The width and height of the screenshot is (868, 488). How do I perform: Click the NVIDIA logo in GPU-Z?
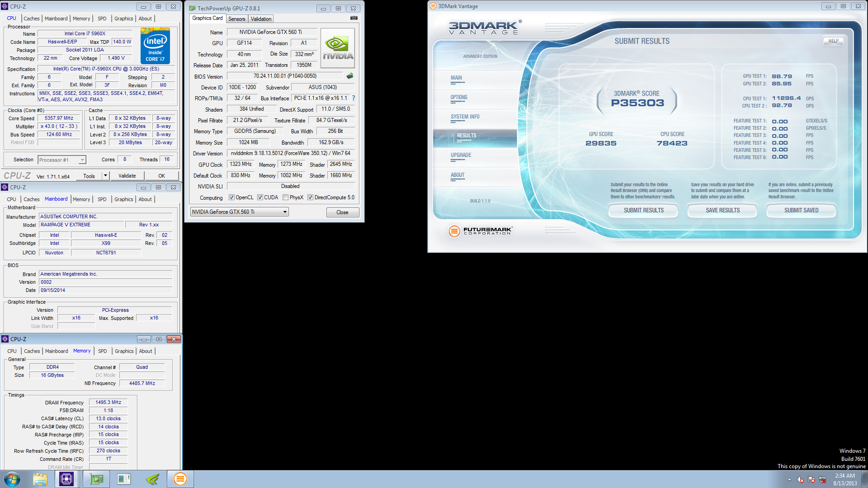click(x=338, y=48)
